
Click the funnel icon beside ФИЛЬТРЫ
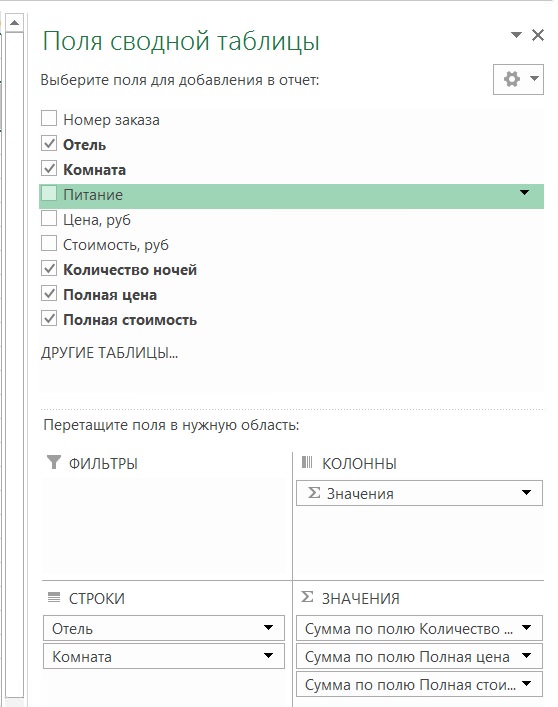tap(54, 462)
